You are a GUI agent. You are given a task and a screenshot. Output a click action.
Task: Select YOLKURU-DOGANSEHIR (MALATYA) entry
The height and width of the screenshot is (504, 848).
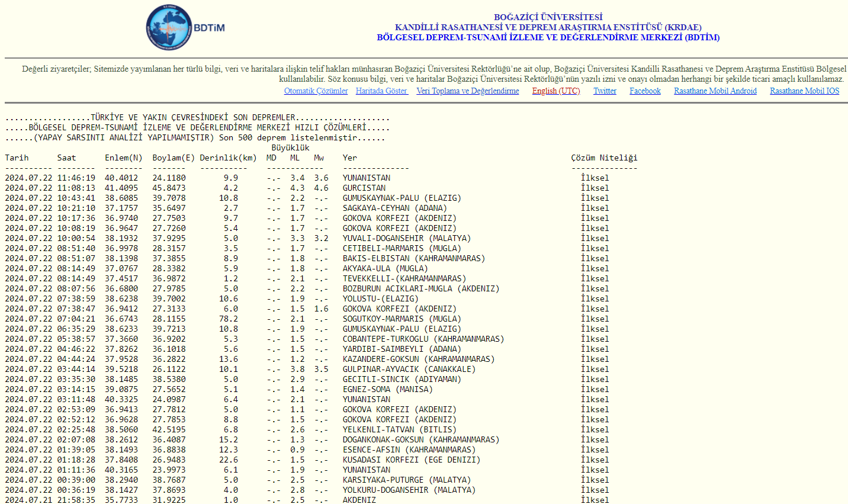click(409, 490)
